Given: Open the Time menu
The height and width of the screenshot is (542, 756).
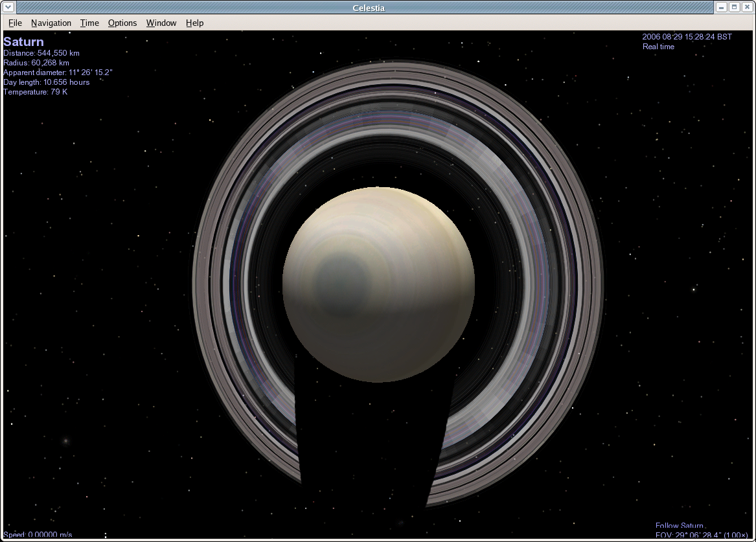Looking at the screenshot, I should (89, 23).
